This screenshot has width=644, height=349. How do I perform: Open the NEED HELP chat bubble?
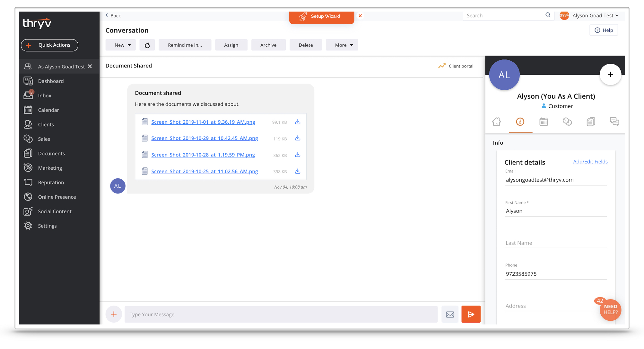pyautogui.click(x=610, y=310)
